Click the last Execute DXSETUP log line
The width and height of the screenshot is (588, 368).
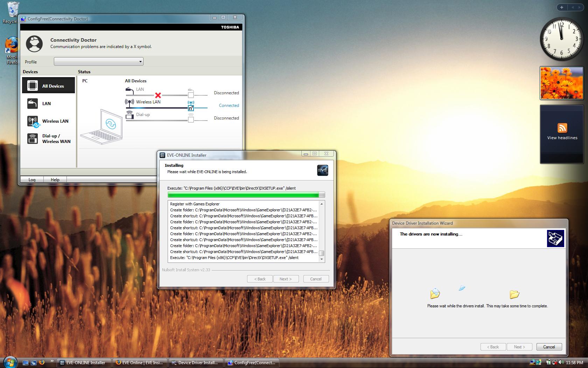click(x=234, y=258)
